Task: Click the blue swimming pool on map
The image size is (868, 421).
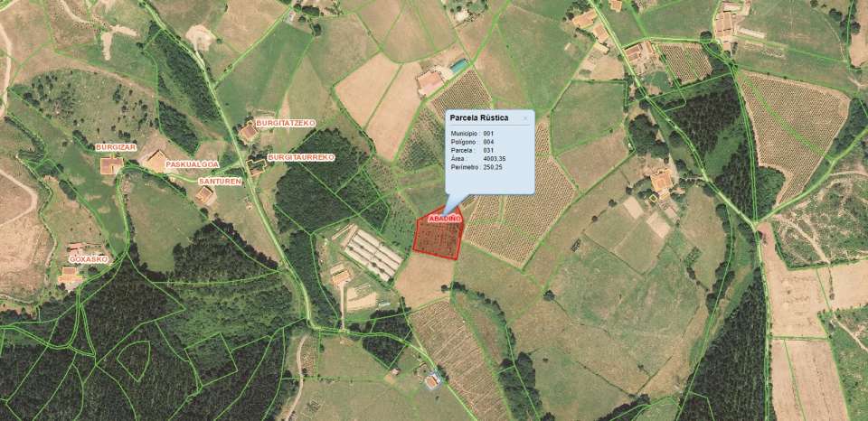Action: point(458,66)
